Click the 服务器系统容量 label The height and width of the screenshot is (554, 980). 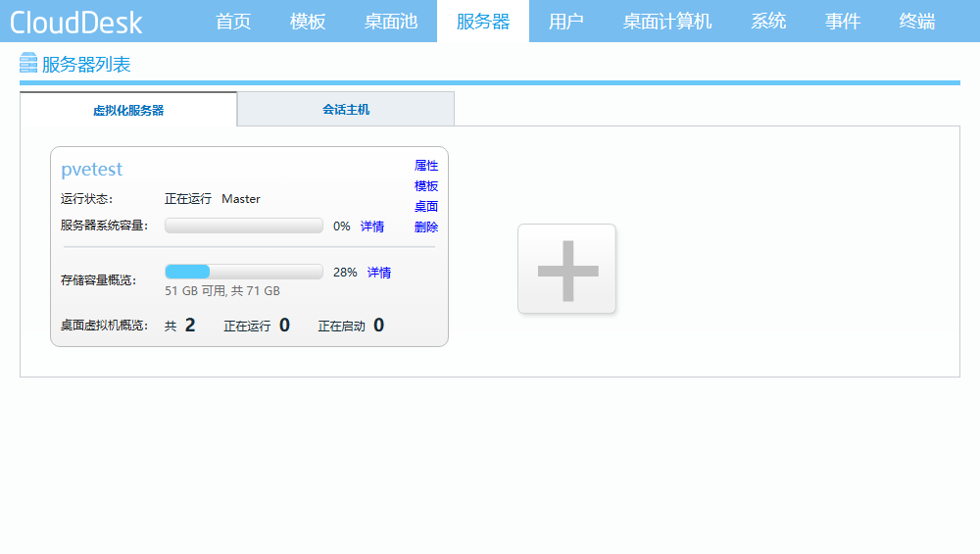pyautogui.click(x=105, y=226)
